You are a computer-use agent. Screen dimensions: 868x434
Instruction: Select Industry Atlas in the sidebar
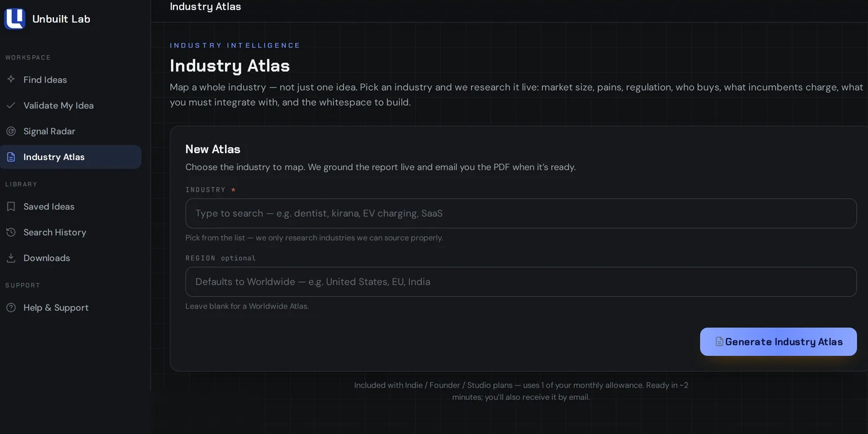71,157
